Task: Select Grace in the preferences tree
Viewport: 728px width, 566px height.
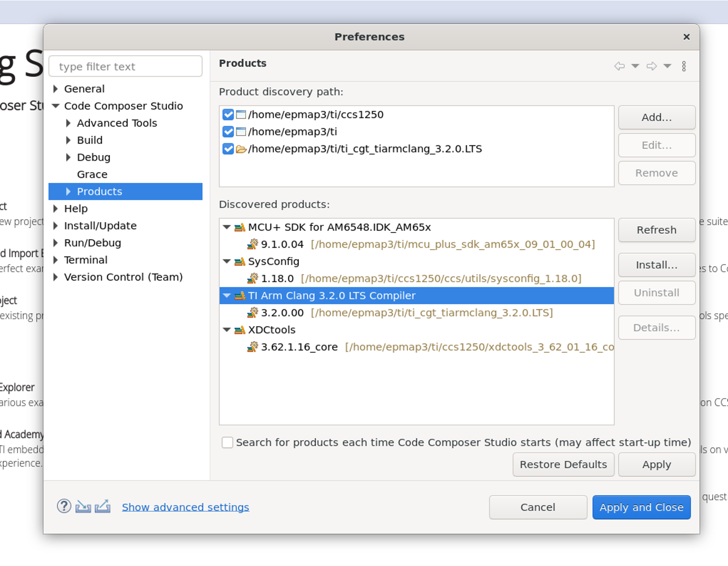Action: (x=92, y=174)
